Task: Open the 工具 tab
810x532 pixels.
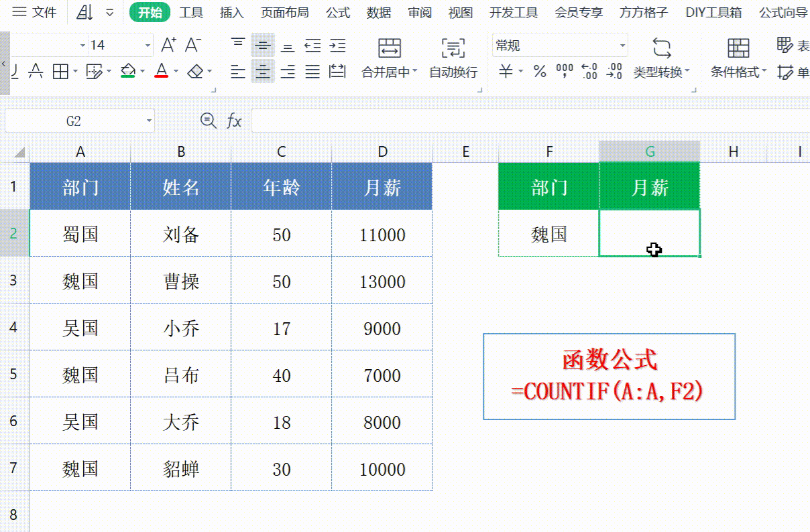Action: (191, 12)
